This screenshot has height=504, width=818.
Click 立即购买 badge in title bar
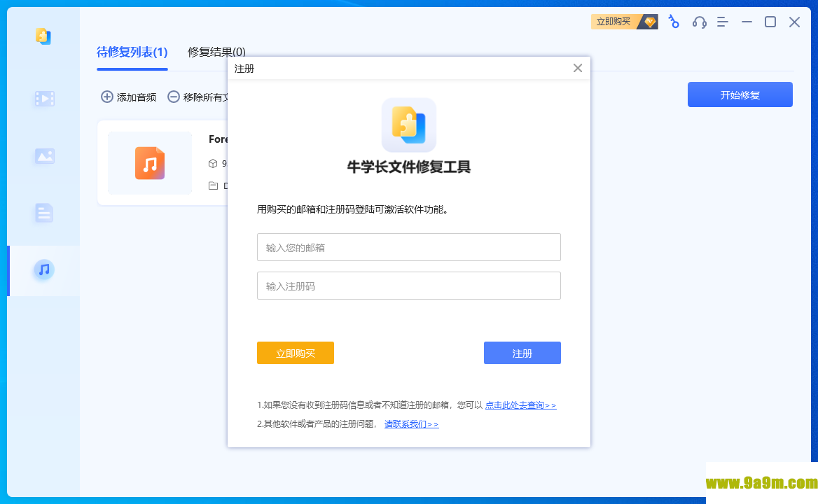pyautogui.click(x=624, y=22)
